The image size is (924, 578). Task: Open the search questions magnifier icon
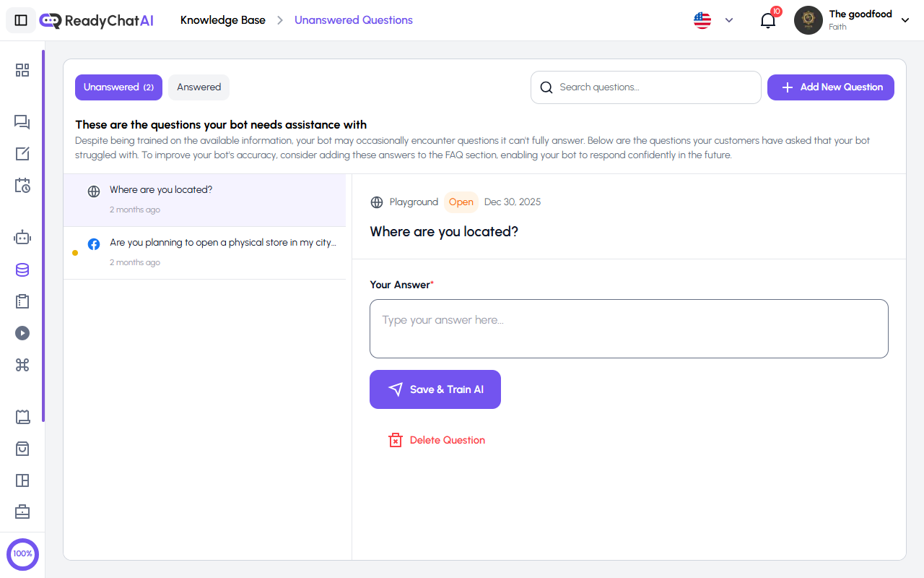[x=546, y=87]
